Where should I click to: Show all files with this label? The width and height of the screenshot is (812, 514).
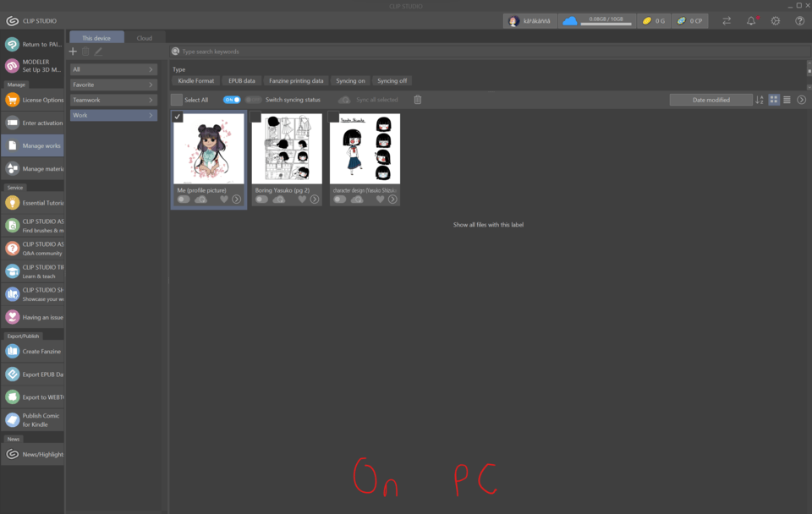(x=487, y=224)
